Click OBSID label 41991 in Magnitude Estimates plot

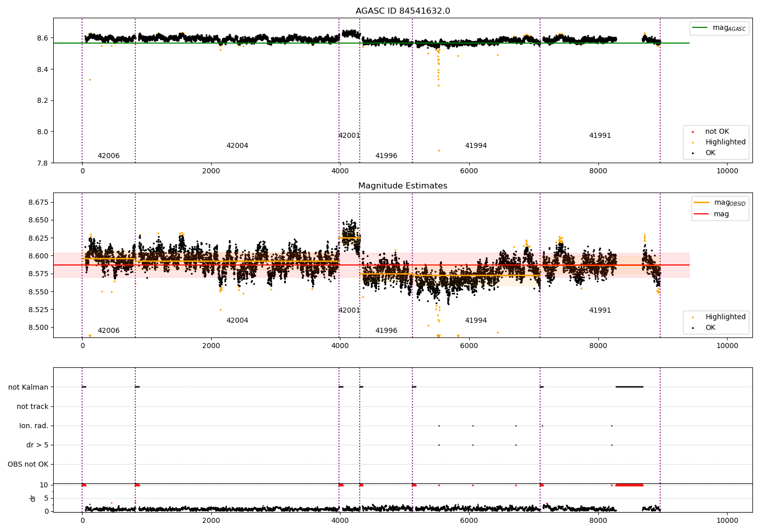(x=600, y=311)
